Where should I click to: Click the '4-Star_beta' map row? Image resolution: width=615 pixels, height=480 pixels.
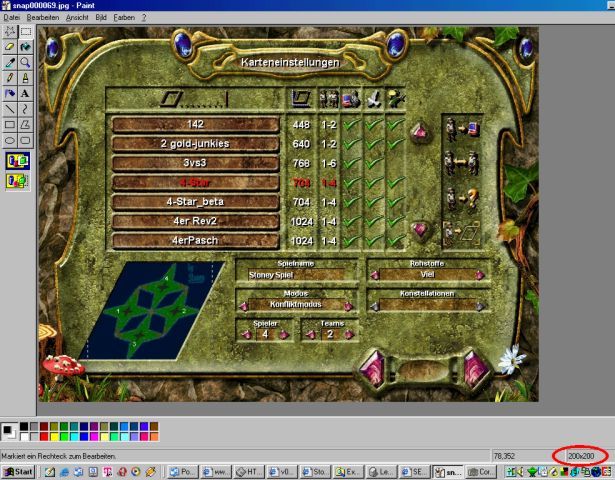(x=195, y=202)
